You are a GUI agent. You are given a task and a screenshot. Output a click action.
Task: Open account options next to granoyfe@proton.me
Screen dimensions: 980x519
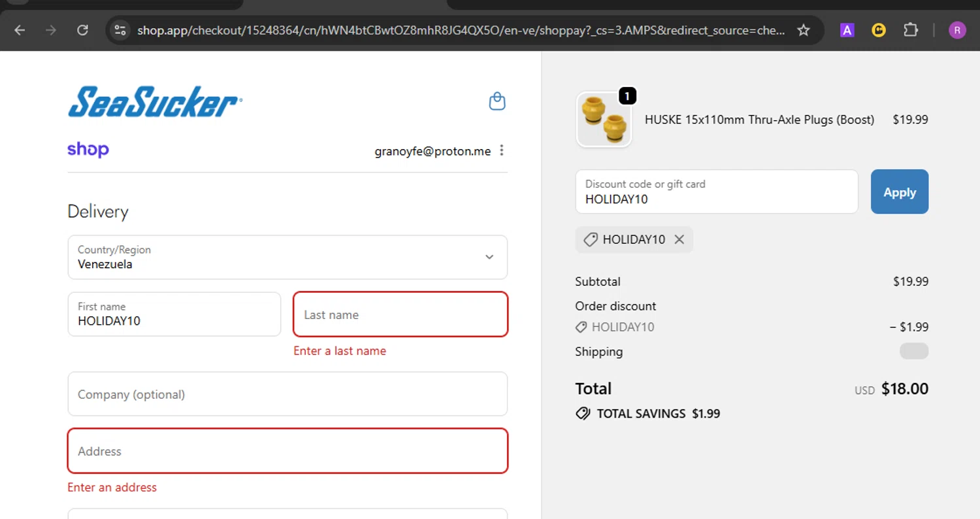[x=502, y=150]
